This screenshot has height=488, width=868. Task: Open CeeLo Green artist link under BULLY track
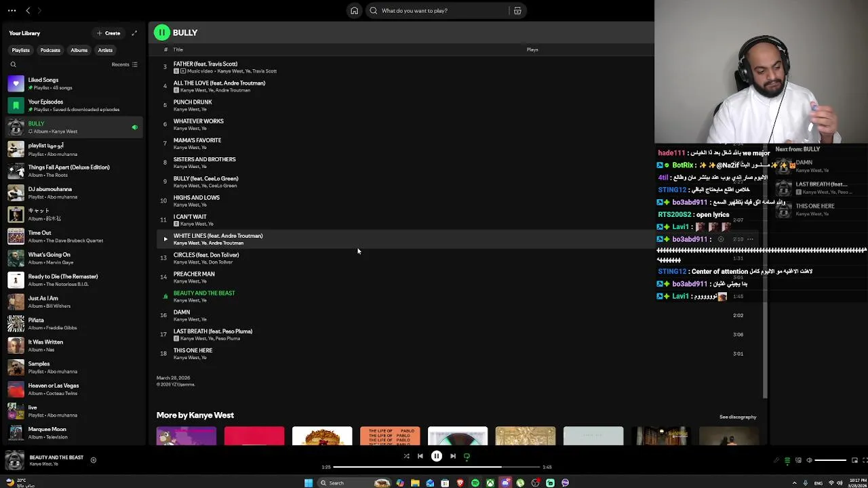pyautogui.click(x=223, y=186)
